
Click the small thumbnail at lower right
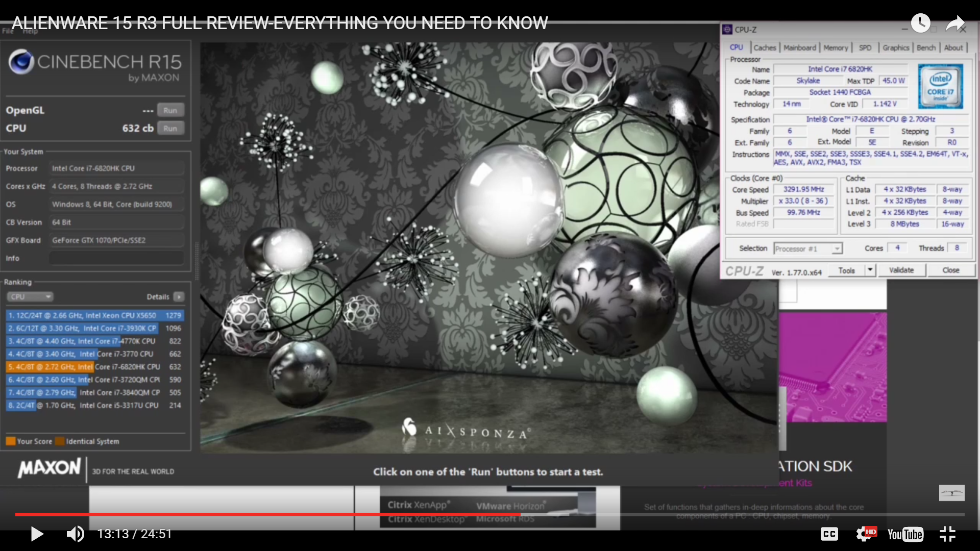(x=951, y=493)
